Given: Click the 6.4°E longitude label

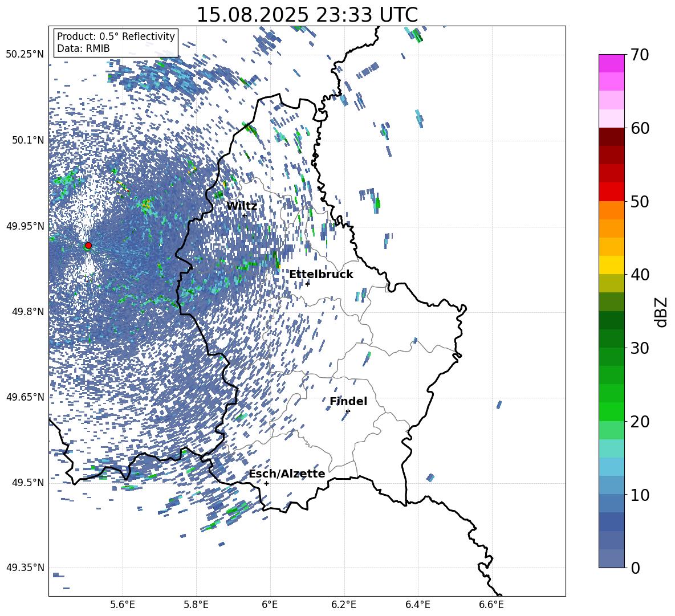Looking at the screenshot, I should 417,605.
